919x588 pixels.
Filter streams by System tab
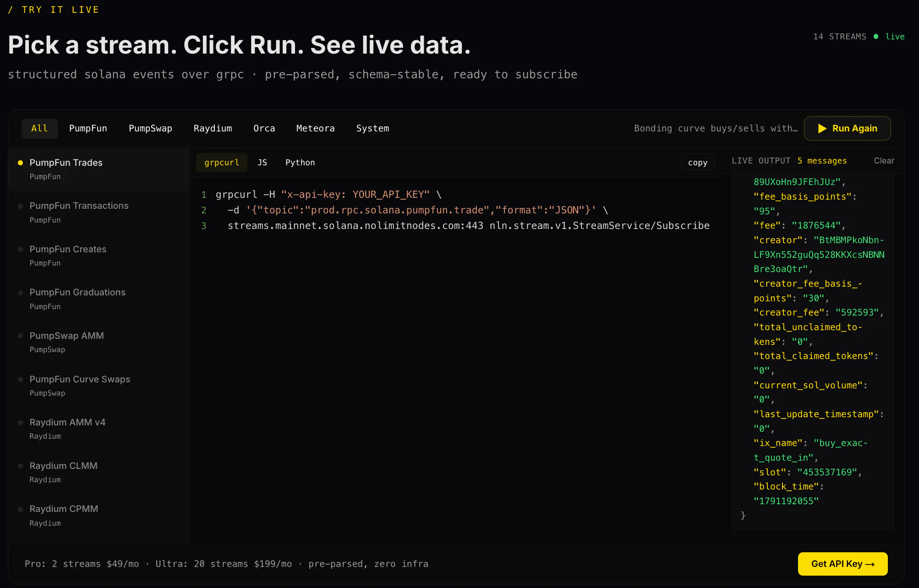372,128
